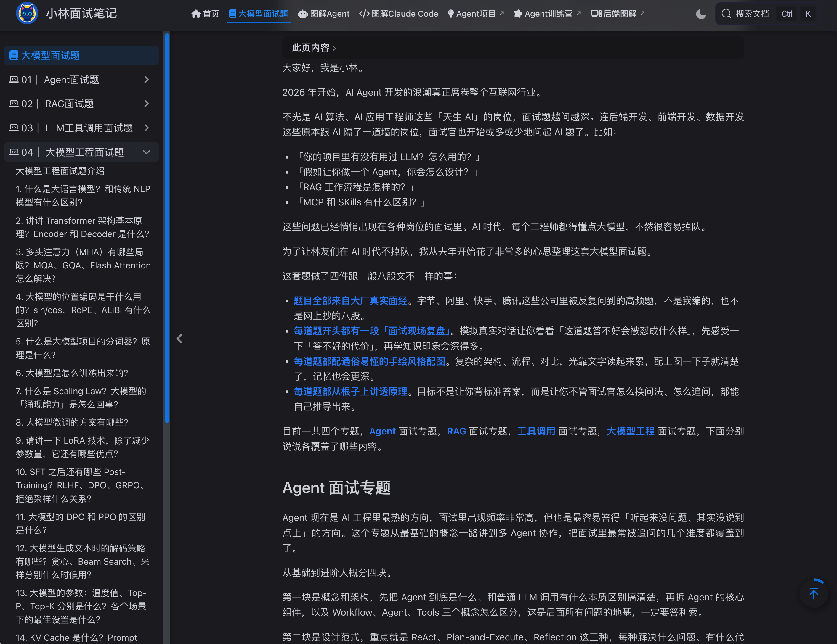Expand the 01 Agent面试题 section
Screen dimensions: 837x644
tap(81, 80)
